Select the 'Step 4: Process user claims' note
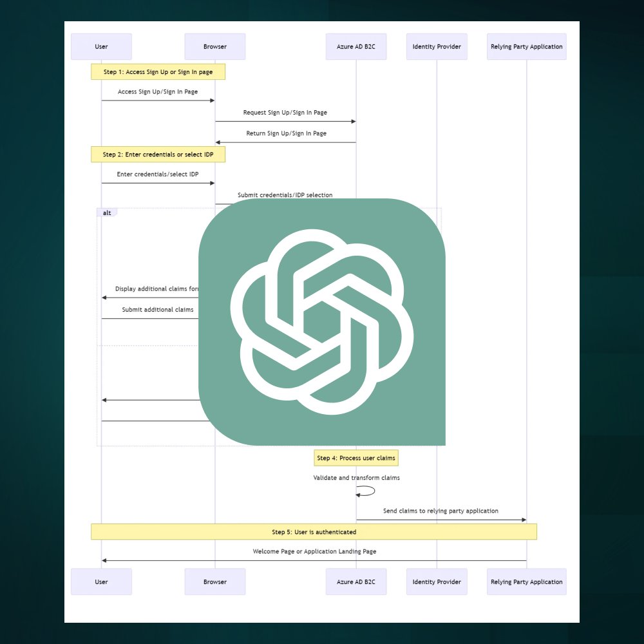The image size is (644, 644). click(x=356, y=458)
